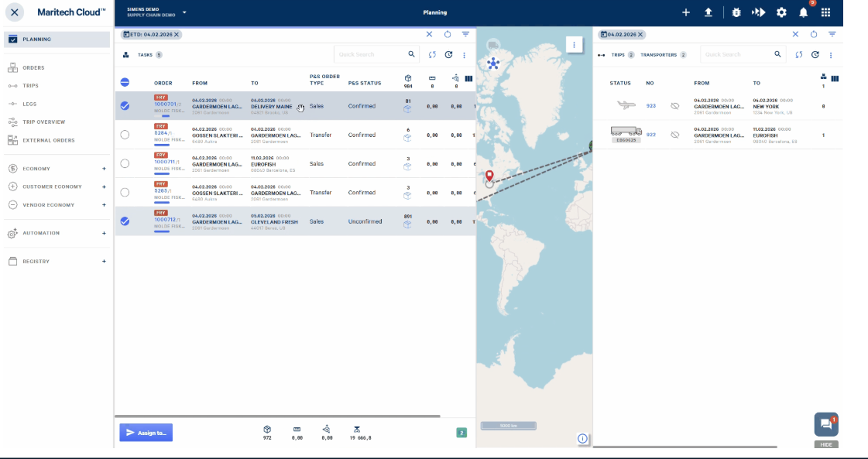The height and width of the screenshot is (459, 868).
Task: Open the chat message widget
Action: pos(826,425)
